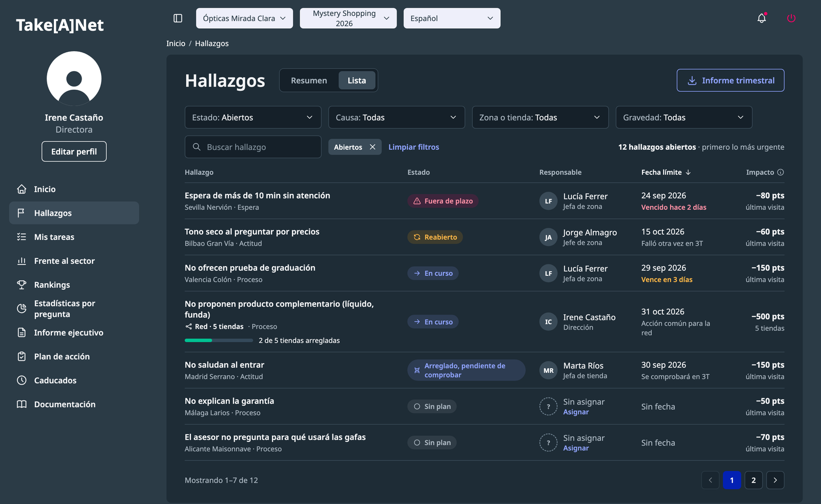Viewport: 821px width, 504px height.
Task: Open Documentación
Action: coord(74,405)
